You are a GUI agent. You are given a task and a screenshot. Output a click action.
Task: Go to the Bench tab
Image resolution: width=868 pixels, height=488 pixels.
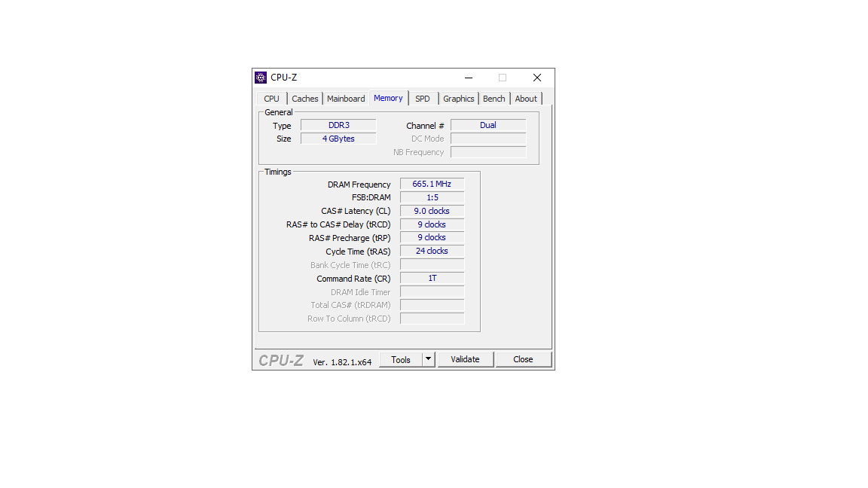pos(494,99)
